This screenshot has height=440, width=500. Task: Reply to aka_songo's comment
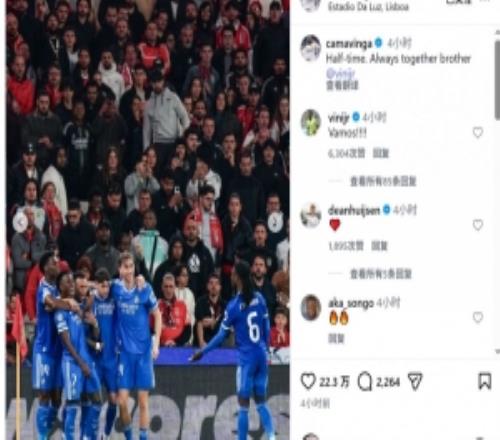336,339
